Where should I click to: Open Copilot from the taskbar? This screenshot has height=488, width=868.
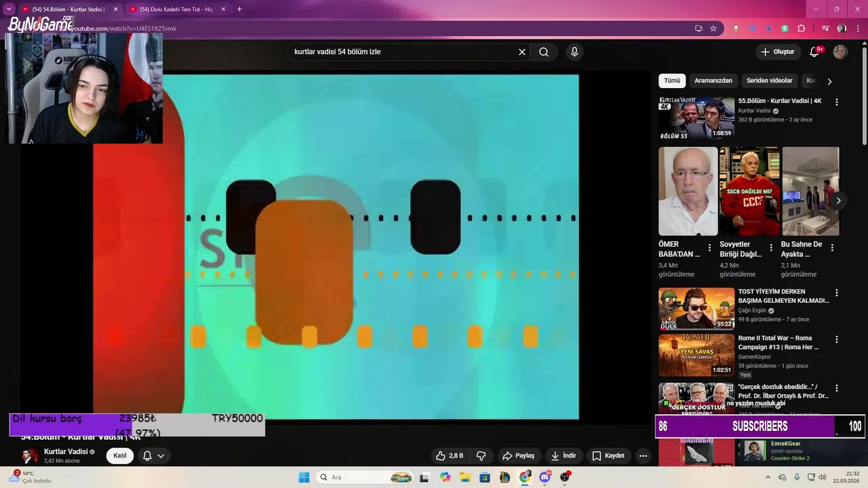[445, 477]
